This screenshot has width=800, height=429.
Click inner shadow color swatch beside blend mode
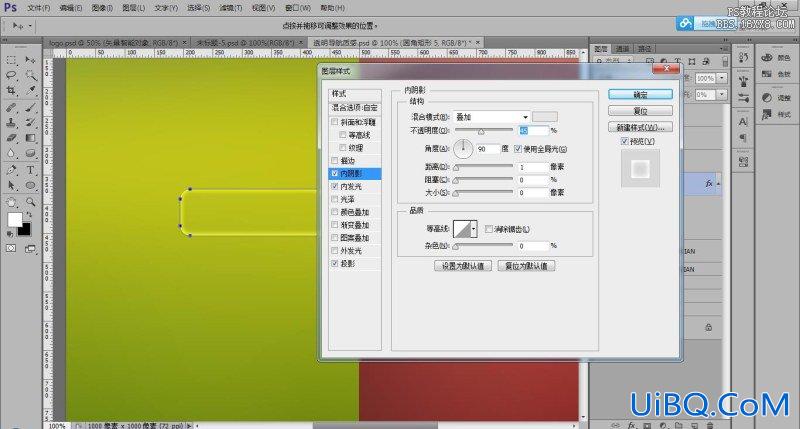[545, 117]
